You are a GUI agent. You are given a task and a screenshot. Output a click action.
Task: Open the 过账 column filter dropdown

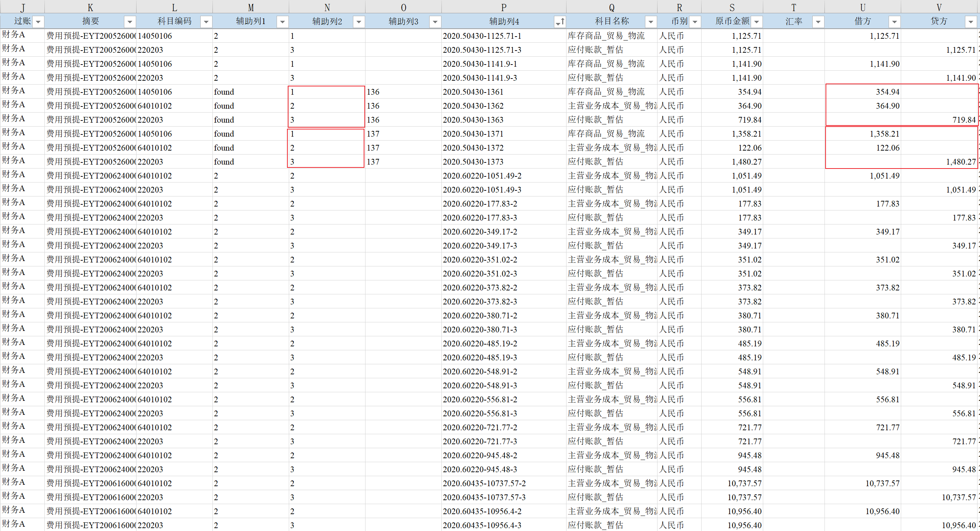pyautogui.click(x=38, y=22)
